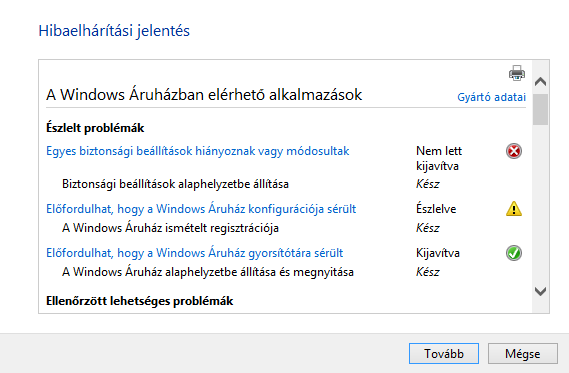Click 'Kész' next to ismételt regisztrációja
The height and width of the screenshot is (373, 569).
pos(427,228)
